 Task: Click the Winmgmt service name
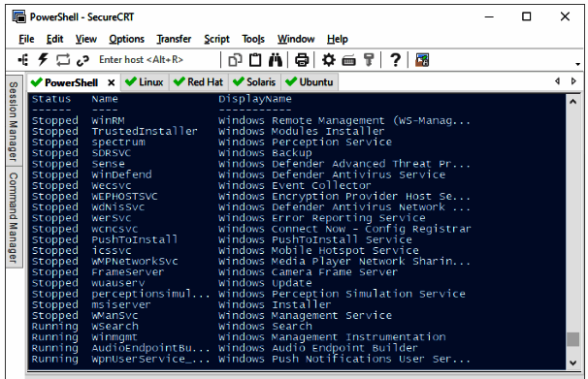click(x=114, y=337)
